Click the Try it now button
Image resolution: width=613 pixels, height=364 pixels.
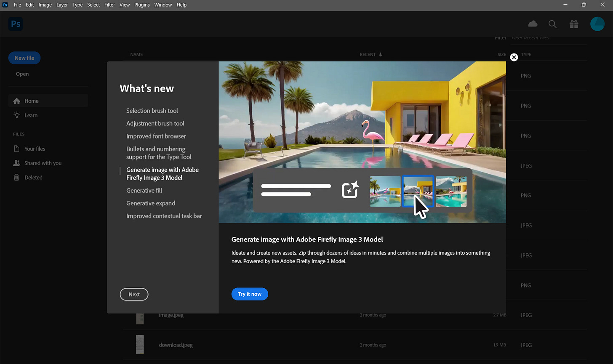[x=250, y=294]
